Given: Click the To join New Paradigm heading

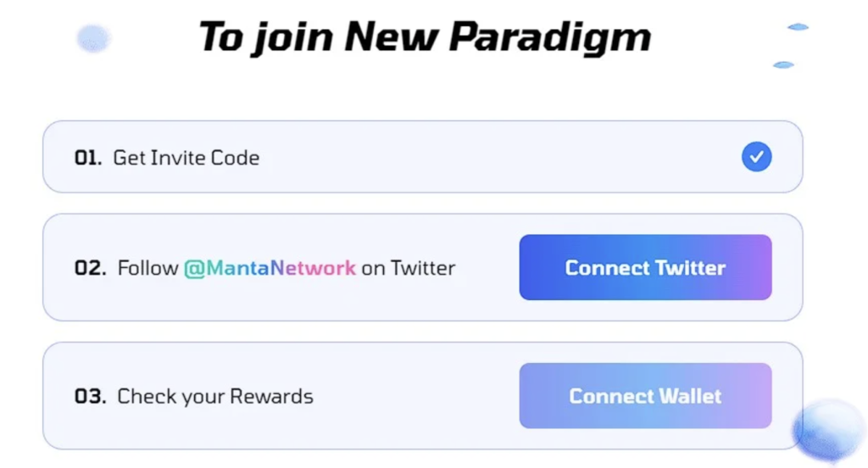Looking at the screenshot, I should click(x=424, y=37).
